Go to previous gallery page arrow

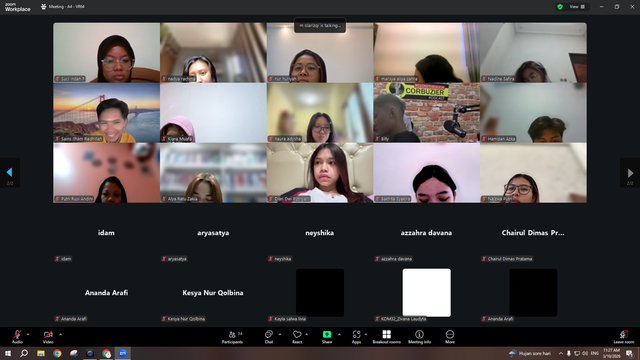[9, 172]
